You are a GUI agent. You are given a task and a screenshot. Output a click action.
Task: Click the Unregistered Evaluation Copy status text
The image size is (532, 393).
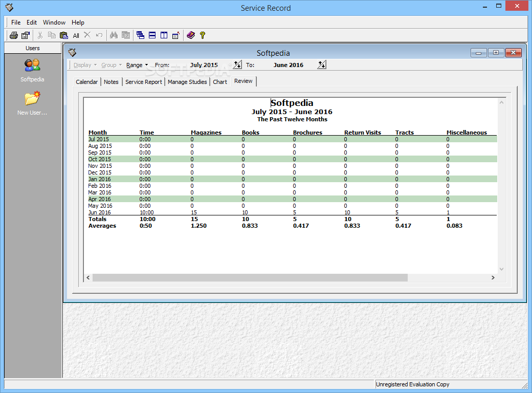coord(413,384)
